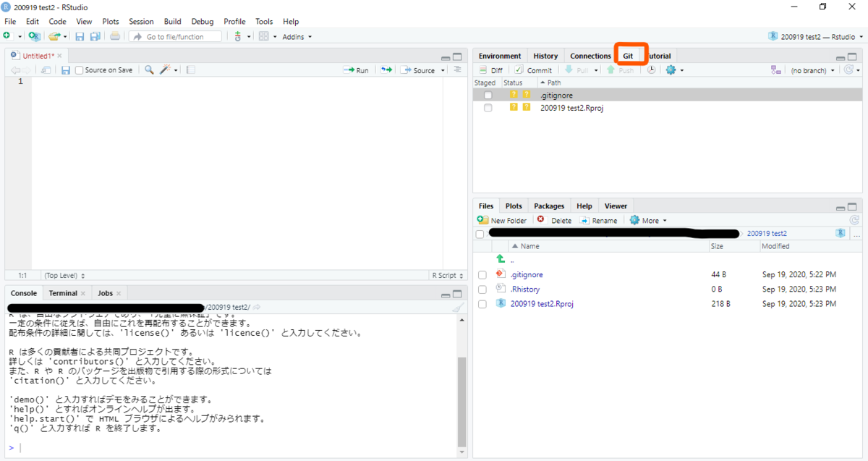Viewport: 868px width, 461px height.
Task: Go to parent directory green arrow
Action: point(501,259)
